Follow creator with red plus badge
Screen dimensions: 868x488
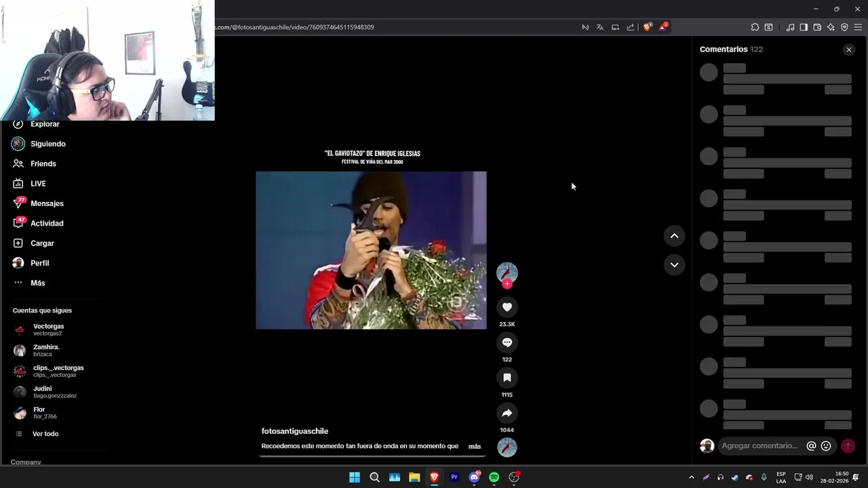click(x=507, y=284)
